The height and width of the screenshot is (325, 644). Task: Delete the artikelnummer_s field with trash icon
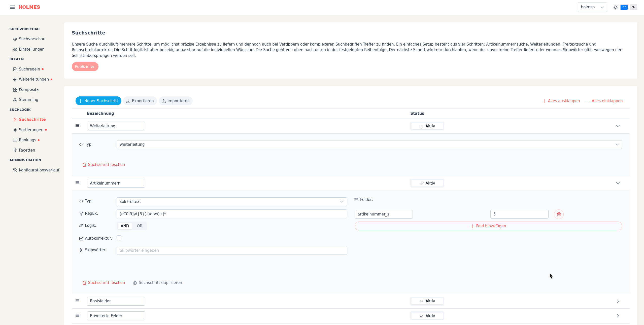559,214
